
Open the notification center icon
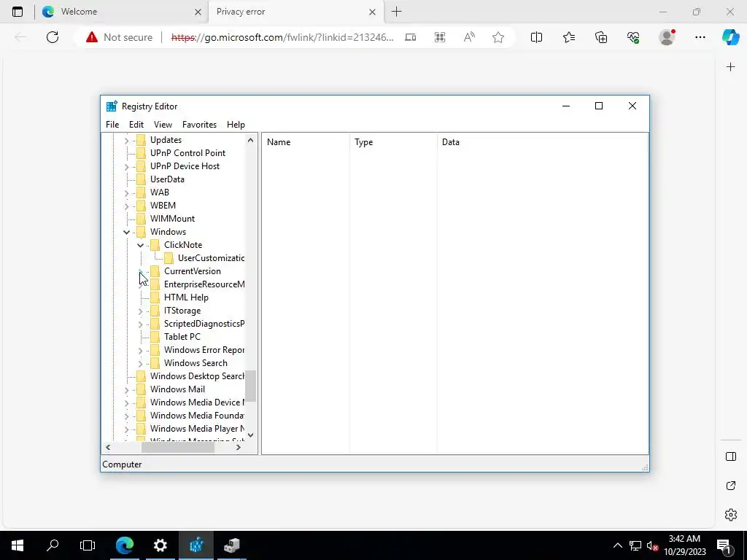[724, 545]
